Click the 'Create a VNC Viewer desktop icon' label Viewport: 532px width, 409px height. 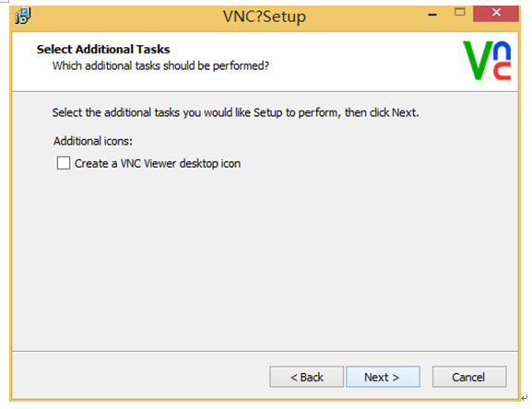pos(158,164)
